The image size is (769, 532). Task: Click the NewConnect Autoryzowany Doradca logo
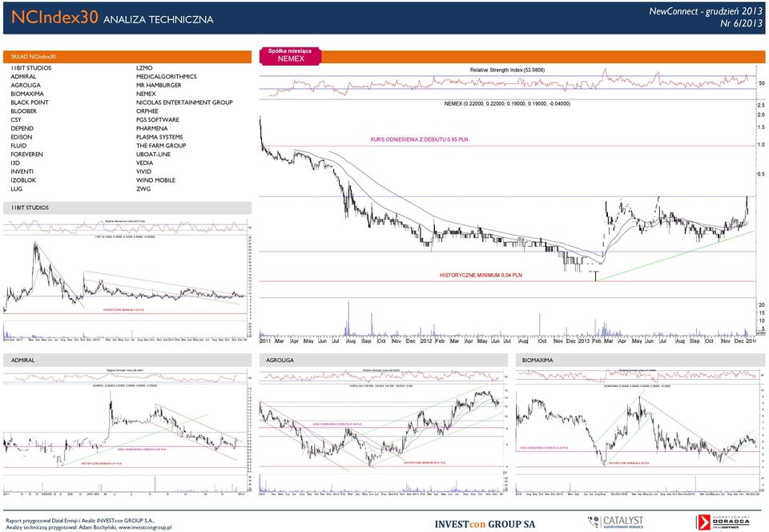723,522
